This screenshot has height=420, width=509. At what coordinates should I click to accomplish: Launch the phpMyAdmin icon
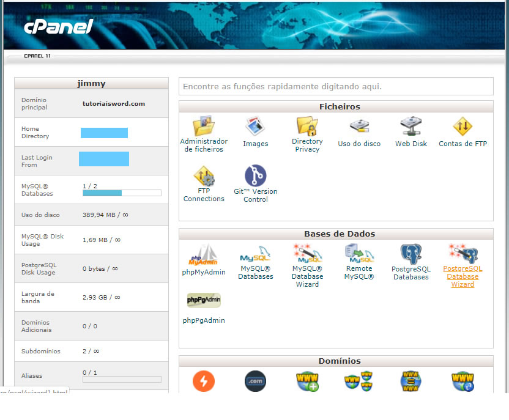click(204, 255)
